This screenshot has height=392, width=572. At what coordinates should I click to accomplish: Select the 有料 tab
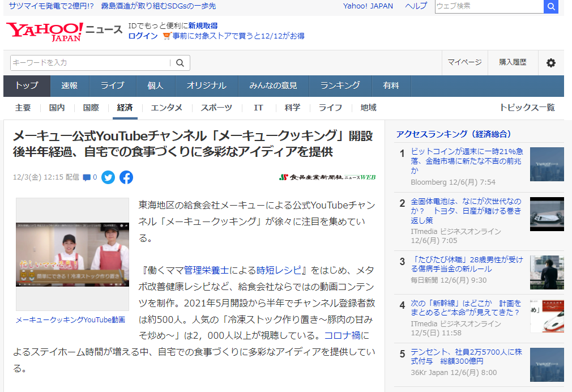(391, 86)
